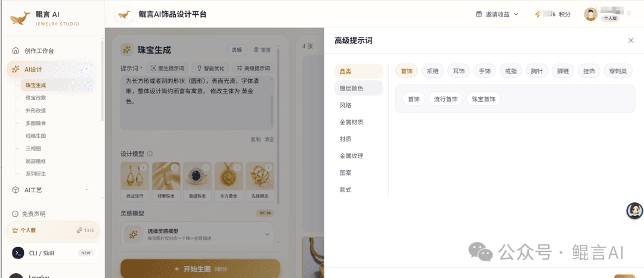
Task: Show 设计模型 info tooltip icon
Action: tap(150, 154)
